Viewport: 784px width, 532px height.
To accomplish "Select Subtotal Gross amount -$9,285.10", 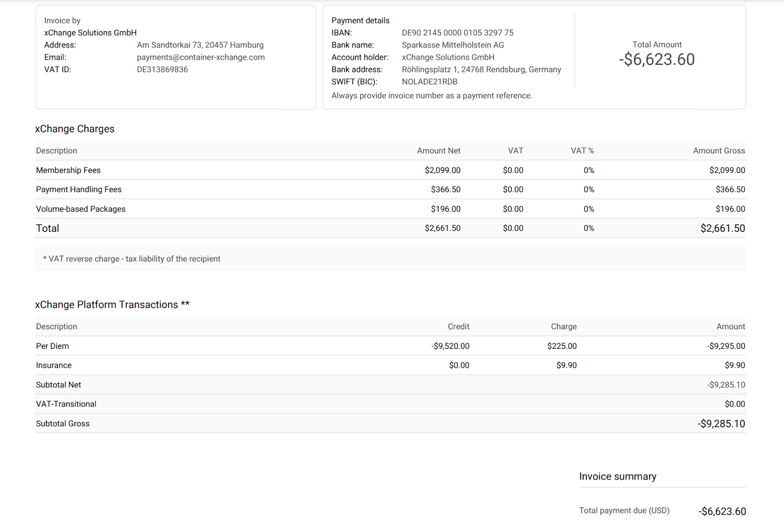I will [x=721, y=424].
